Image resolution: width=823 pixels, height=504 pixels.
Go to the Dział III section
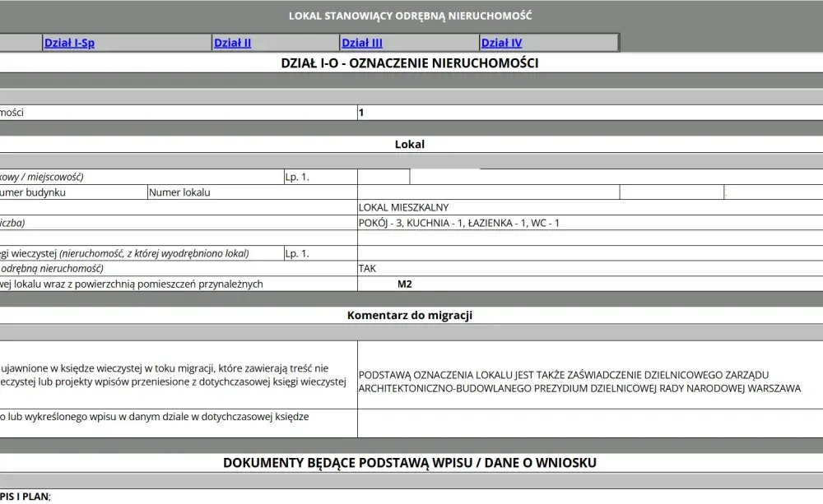coord(362,43)
